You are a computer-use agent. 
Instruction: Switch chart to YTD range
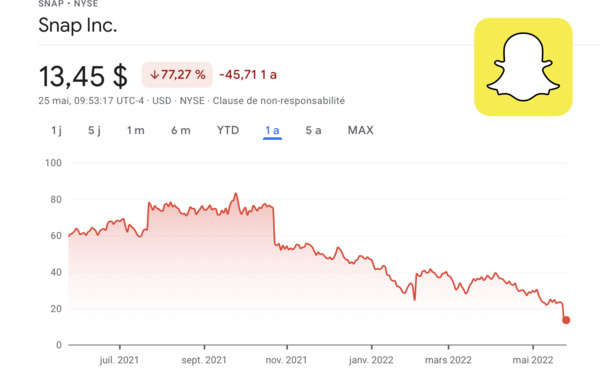point(228,131)
